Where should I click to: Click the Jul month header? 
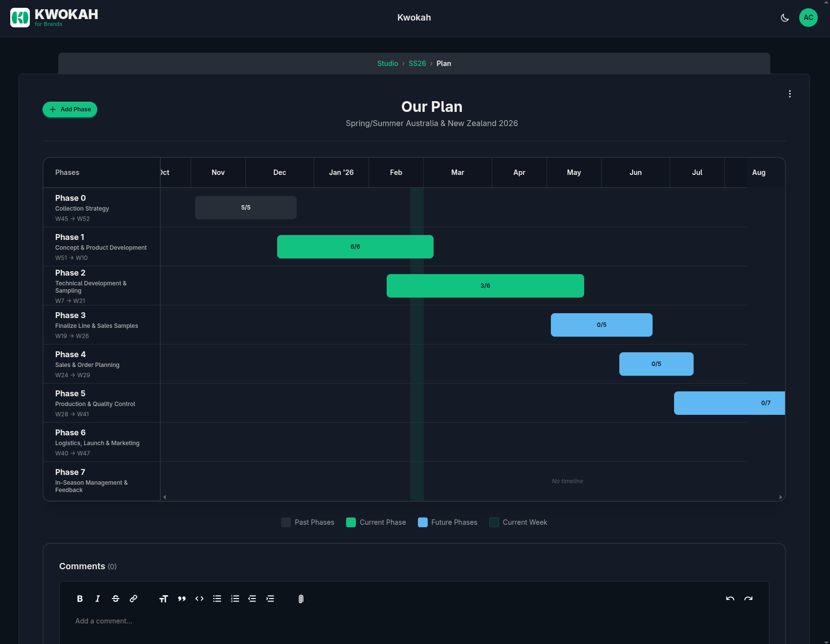coord(697,172)
